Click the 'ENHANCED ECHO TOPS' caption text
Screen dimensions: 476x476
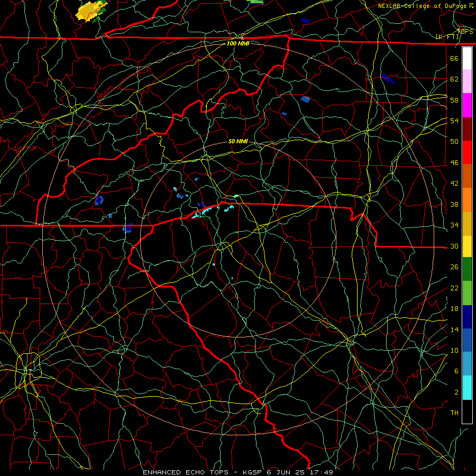pyautogui.click(x=186, y=472)
